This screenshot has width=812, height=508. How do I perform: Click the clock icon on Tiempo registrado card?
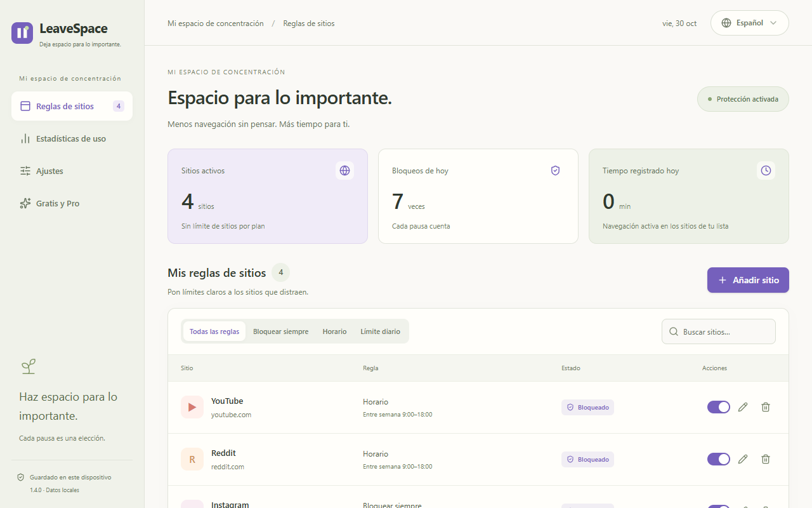click(x=766, y=170)
